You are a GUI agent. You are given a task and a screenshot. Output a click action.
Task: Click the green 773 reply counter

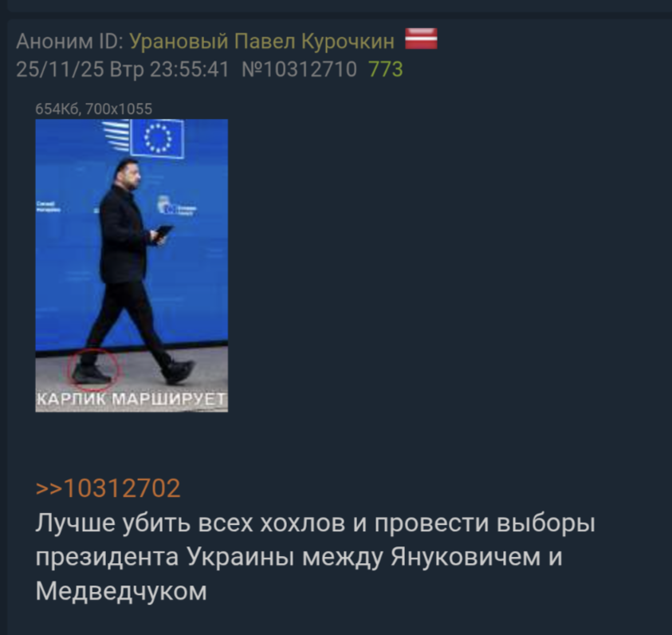(386, 69)
